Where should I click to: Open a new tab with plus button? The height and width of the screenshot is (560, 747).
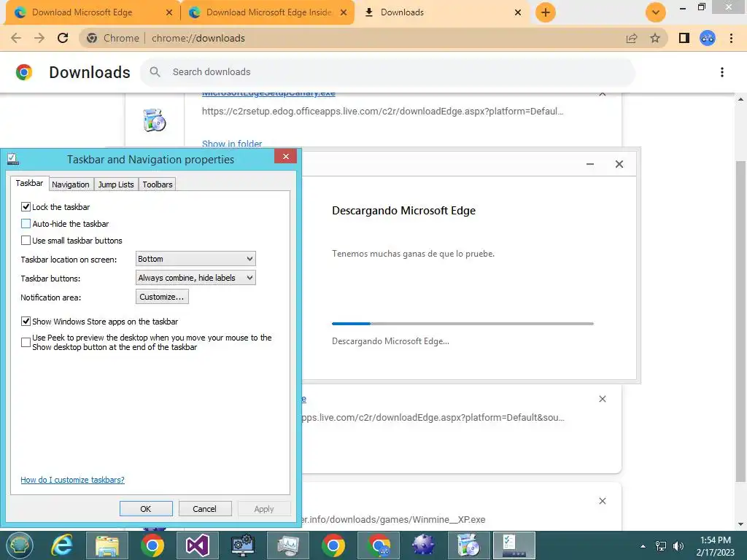click(x=546, y=12)
